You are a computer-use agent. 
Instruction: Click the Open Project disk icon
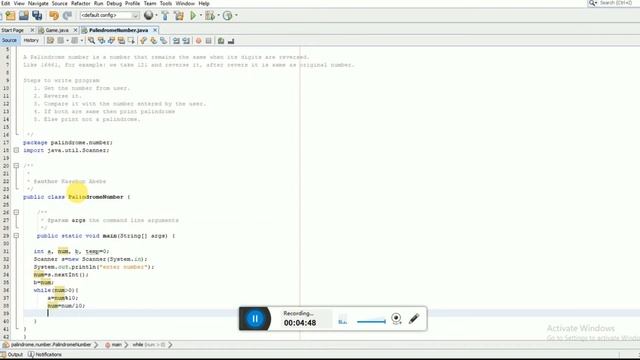click(24, 16)
